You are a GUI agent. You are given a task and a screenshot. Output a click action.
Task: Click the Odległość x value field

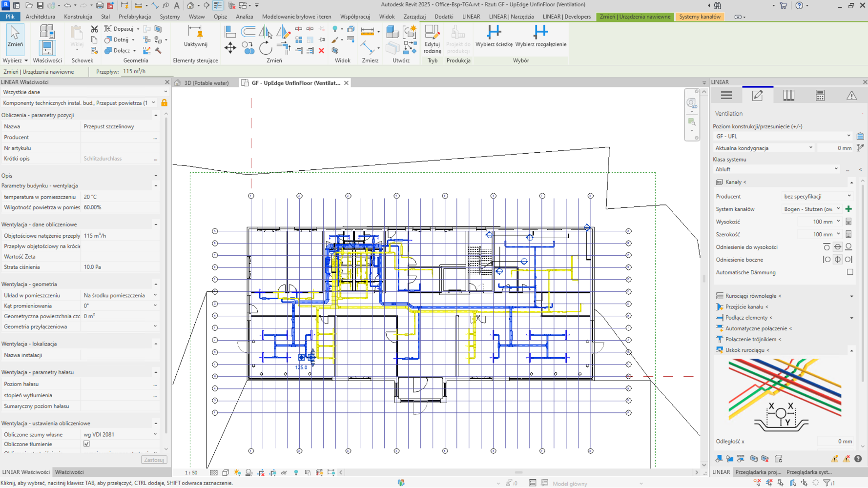(835, 441)
